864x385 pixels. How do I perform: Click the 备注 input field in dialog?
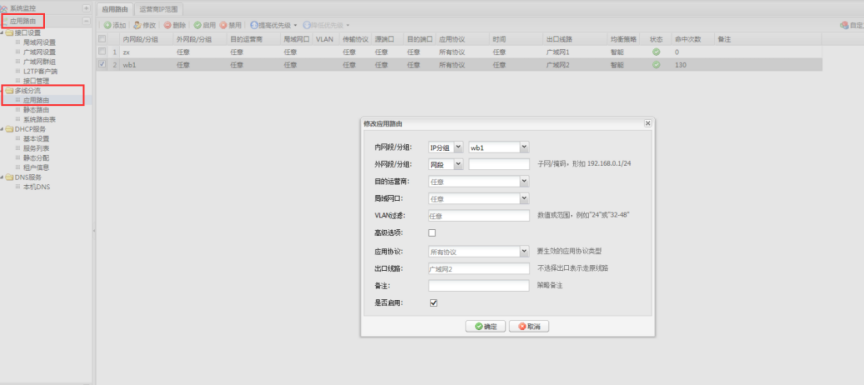pyautogui.click(x=478, y=286)
